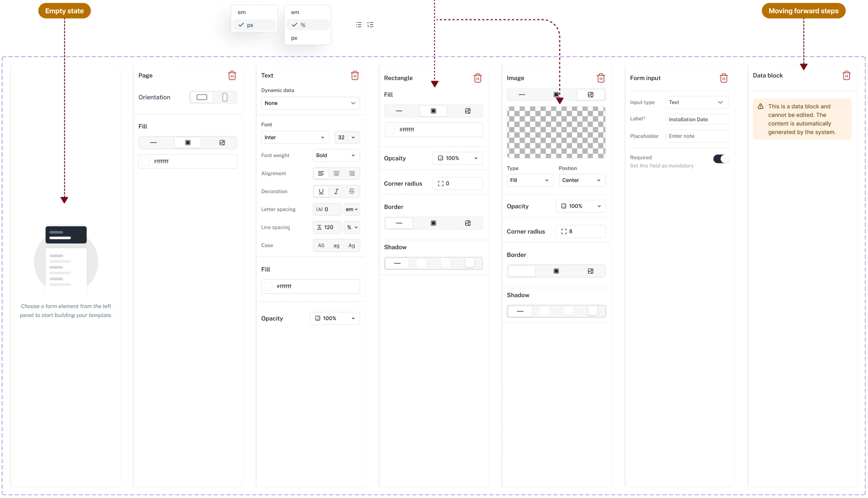Click Text fill color swatch #ffffff
The image size is (868, 498).
tap(268, 286)
